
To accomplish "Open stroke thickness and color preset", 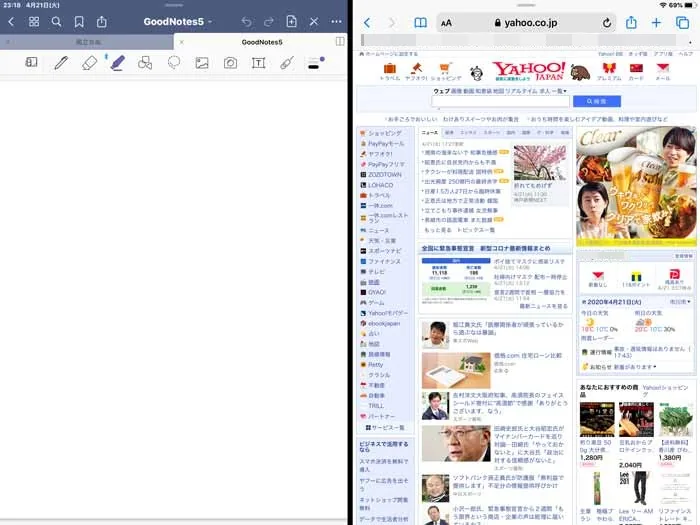I will [x=314, y=64].
